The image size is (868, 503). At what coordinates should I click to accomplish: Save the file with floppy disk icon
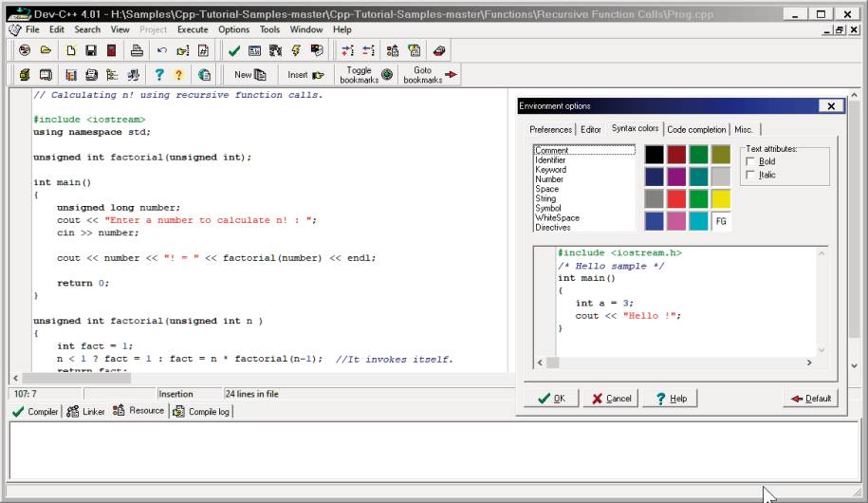pos(91,51)
